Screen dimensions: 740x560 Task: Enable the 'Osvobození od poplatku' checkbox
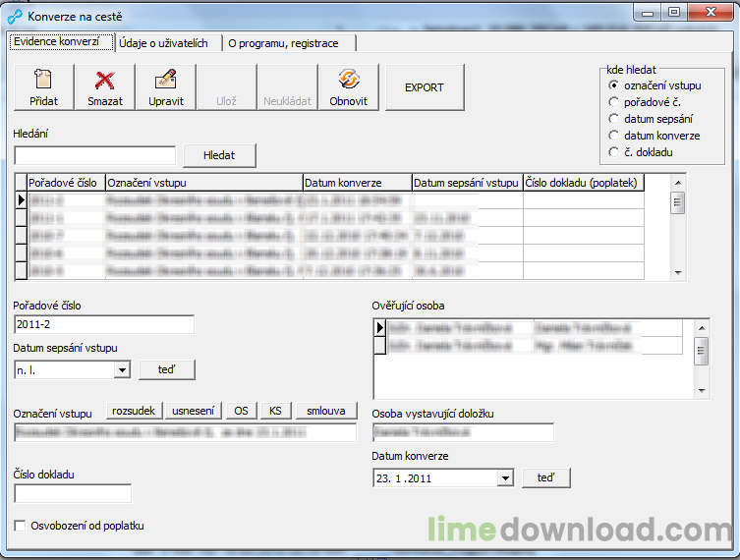(x=21, y=526)
